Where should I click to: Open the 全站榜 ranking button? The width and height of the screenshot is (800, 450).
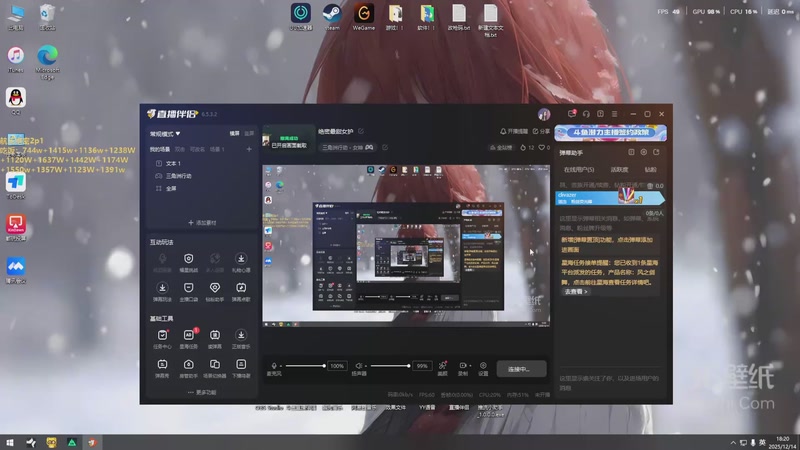(501, 147)
